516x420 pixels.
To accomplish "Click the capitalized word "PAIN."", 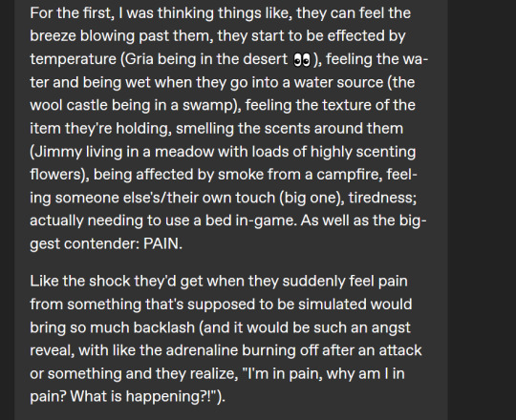I will tap(162, 243).
